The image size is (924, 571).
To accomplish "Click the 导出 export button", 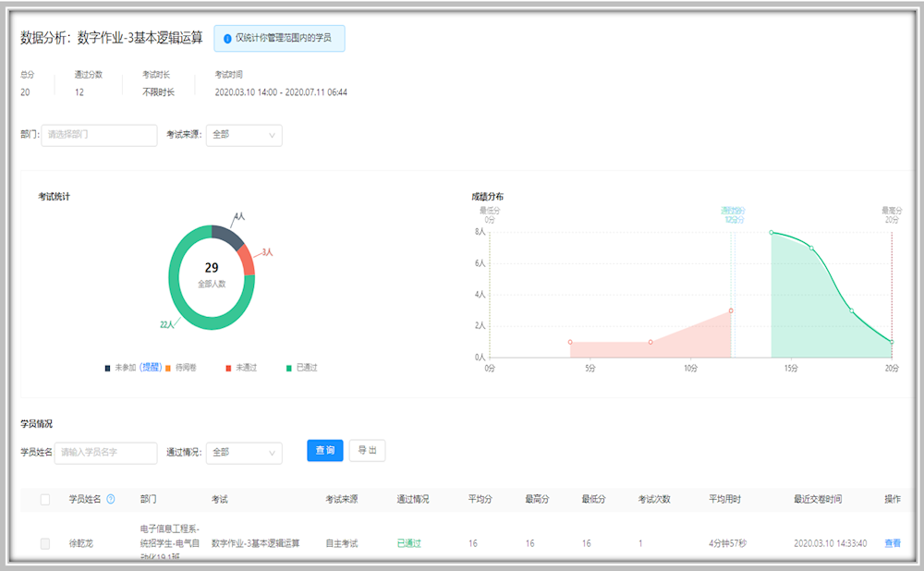I will (x=367, y=450).
